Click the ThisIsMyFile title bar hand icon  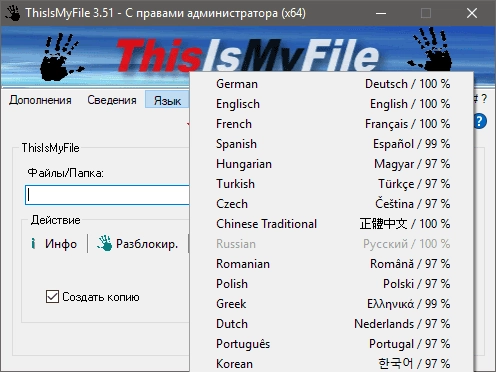click(12, 13)
